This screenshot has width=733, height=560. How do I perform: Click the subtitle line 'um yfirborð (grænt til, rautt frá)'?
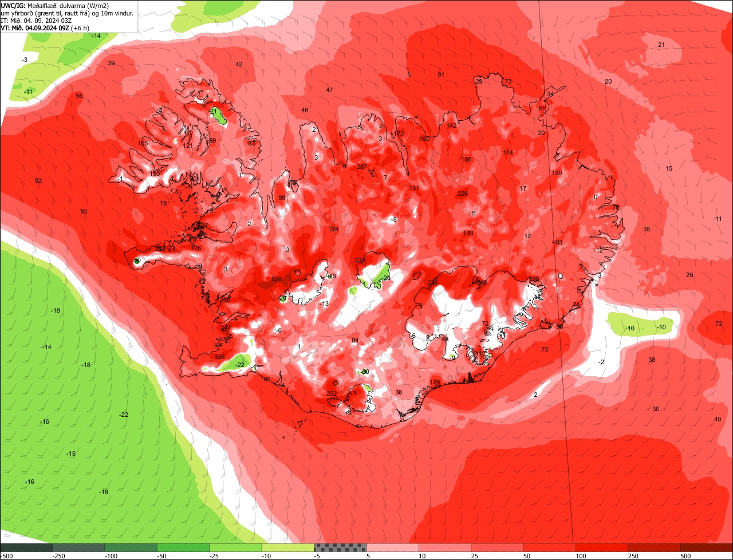tap(46, 13)
